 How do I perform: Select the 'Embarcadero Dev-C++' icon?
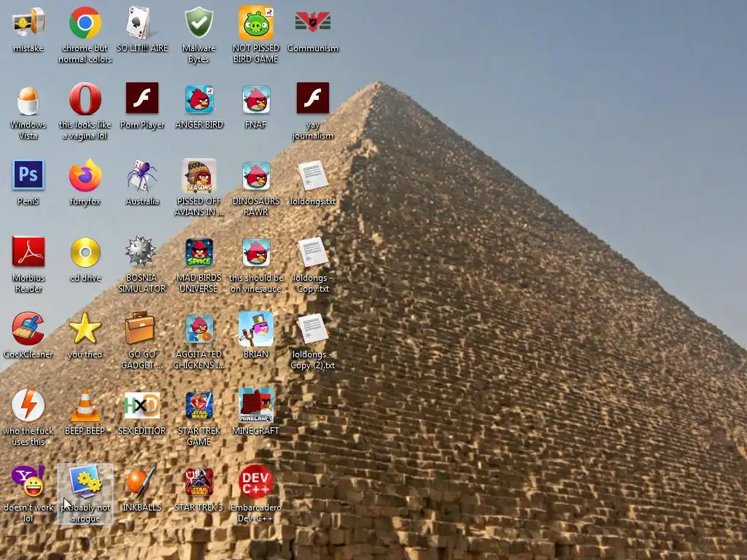click(x=256, y=481)
